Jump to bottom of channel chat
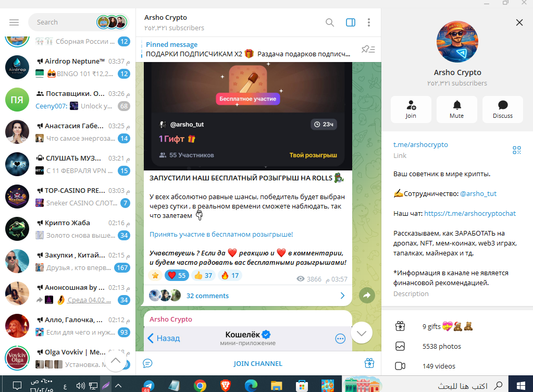 [362, 333]
